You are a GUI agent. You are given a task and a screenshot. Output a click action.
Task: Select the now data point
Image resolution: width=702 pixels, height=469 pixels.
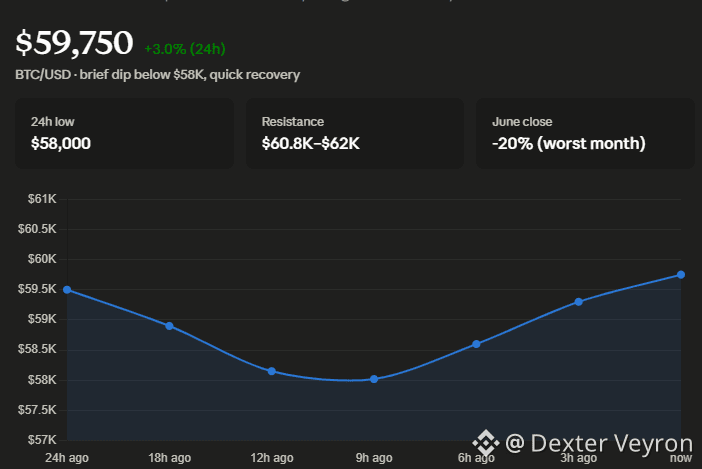(x=681, y=275)
